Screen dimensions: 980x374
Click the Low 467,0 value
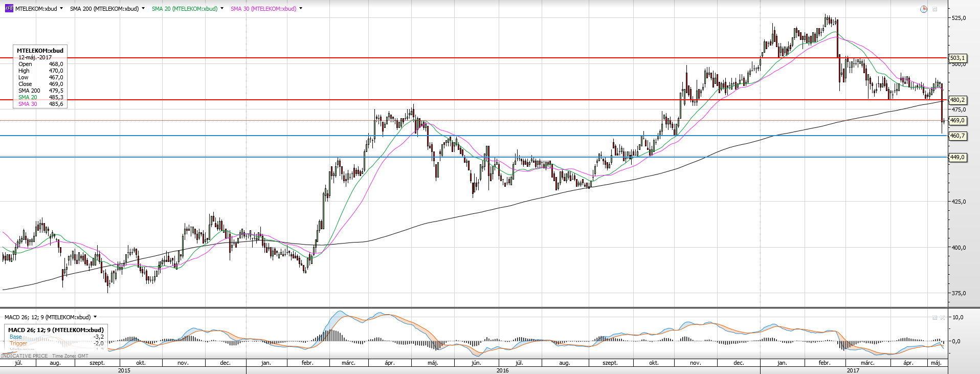tap(56, 77)
